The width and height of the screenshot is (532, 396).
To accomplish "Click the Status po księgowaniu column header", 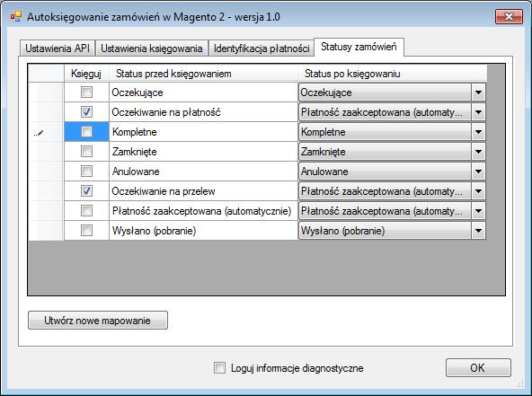I will click(392, 74).
